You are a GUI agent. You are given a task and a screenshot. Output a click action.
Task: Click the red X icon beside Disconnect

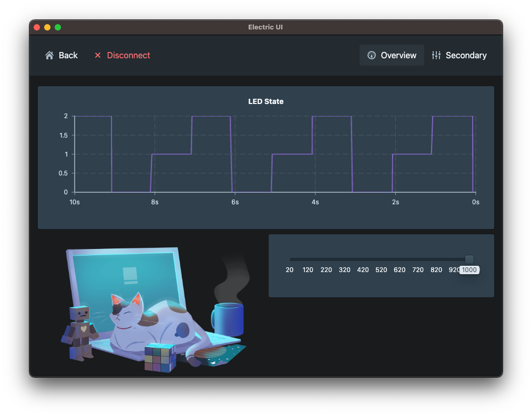pyautogui.click(x=97, y=55)
